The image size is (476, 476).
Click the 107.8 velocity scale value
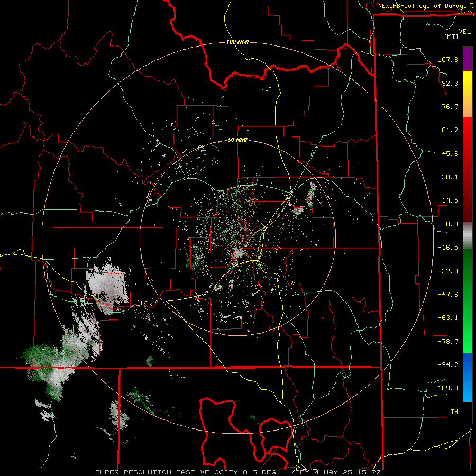pyautogui.click(x=448, y=59)
